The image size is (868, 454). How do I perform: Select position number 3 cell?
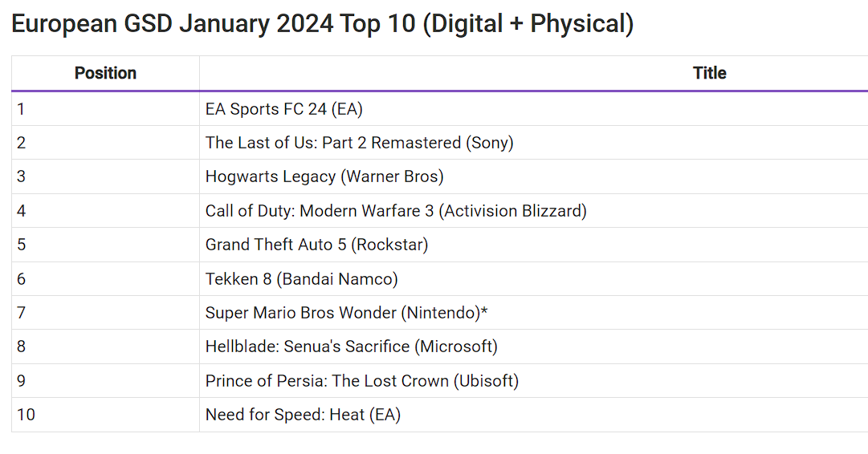[105, 176]
